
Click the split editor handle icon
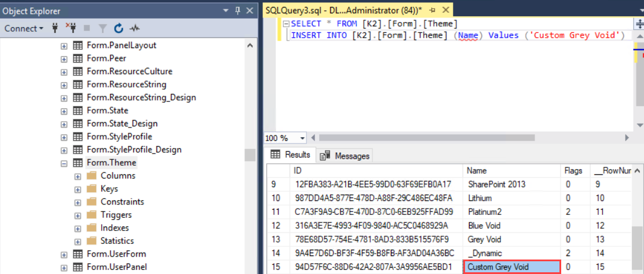(640, 23)
